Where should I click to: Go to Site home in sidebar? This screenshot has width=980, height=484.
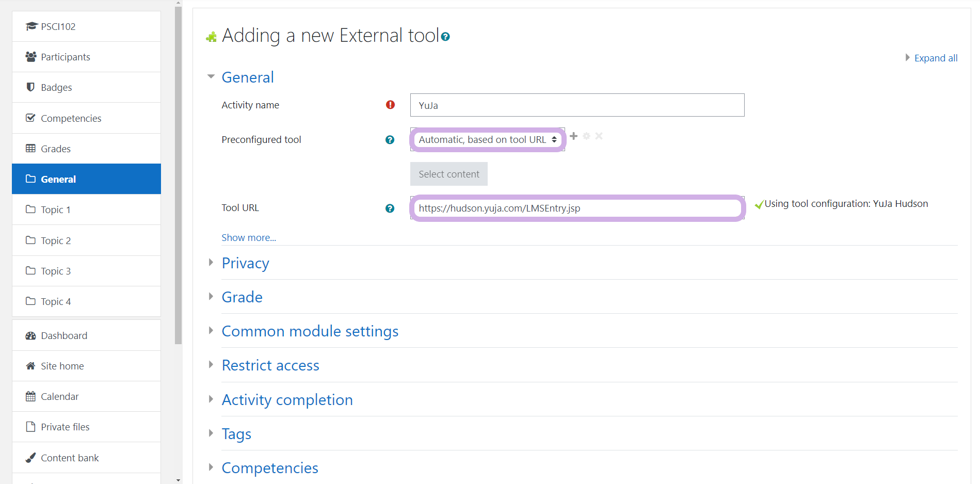click(x=62, y=366)
